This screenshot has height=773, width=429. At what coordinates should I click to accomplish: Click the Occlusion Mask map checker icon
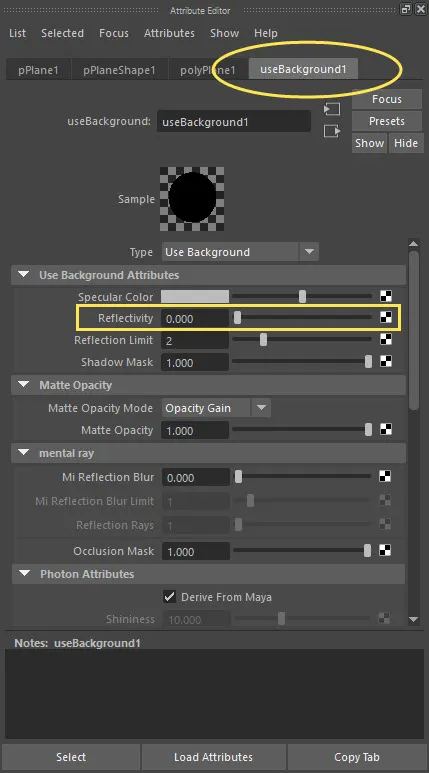tap(385, 550)
